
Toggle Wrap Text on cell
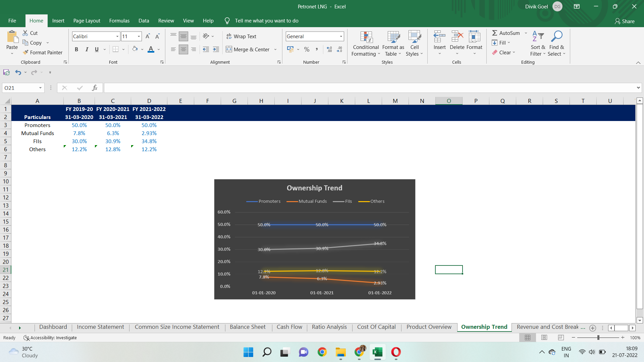pos(241,36)
